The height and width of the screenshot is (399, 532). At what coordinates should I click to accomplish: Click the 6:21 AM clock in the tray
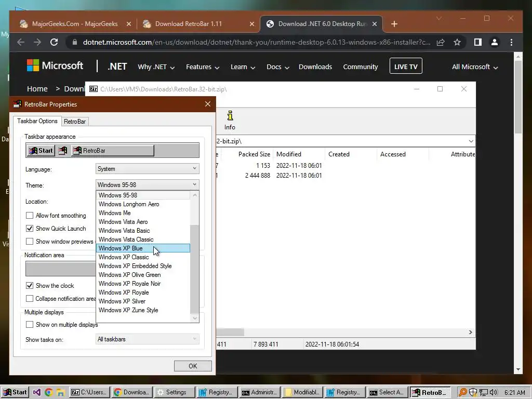tap(515, 393)
